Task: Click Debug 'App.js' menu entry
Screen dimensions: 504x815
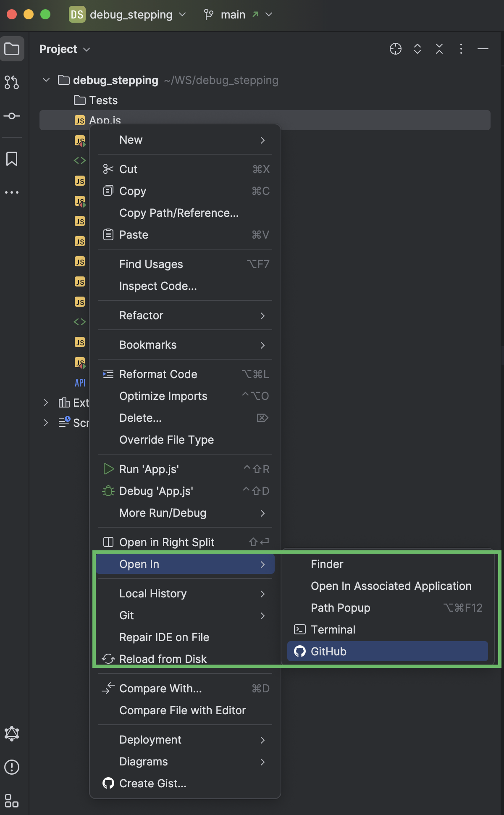Action: click(156, 491)
